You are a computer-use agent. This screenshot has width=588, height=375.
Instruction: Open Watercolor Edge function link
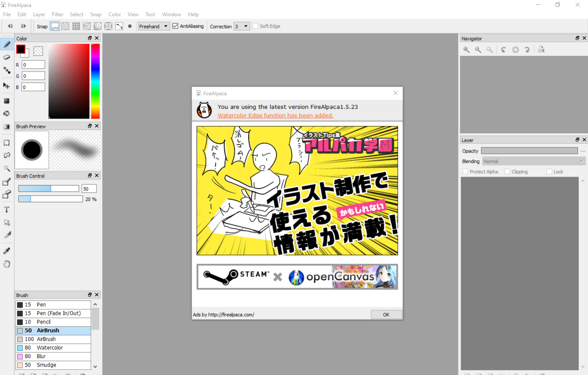coord(275,115)
